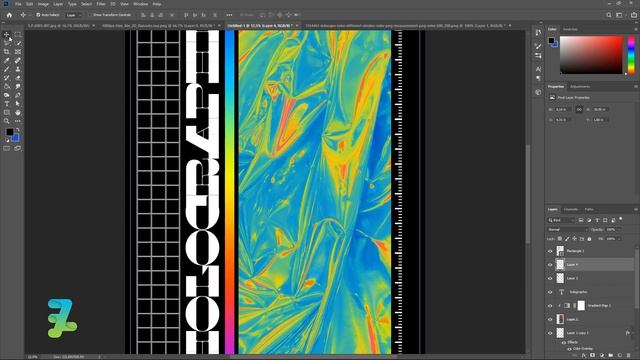
Task: Switch to the Channels tab
Action: point(571,209)
